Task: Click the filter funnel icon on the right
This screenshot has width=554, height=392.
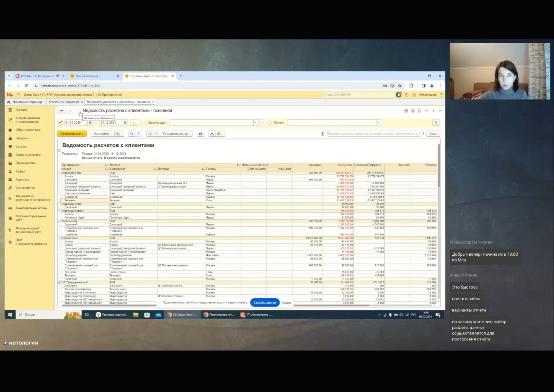Action: 436,123
